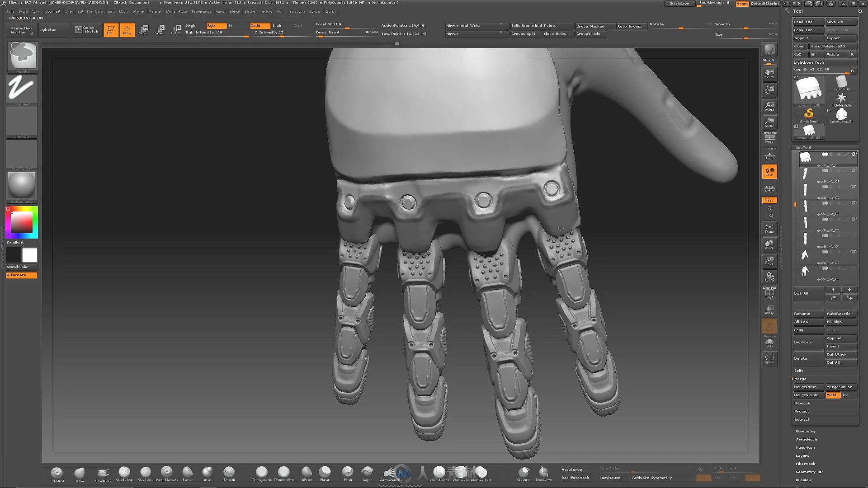Pick a color from the color picker
868x488 pixels.
point(22,222)
